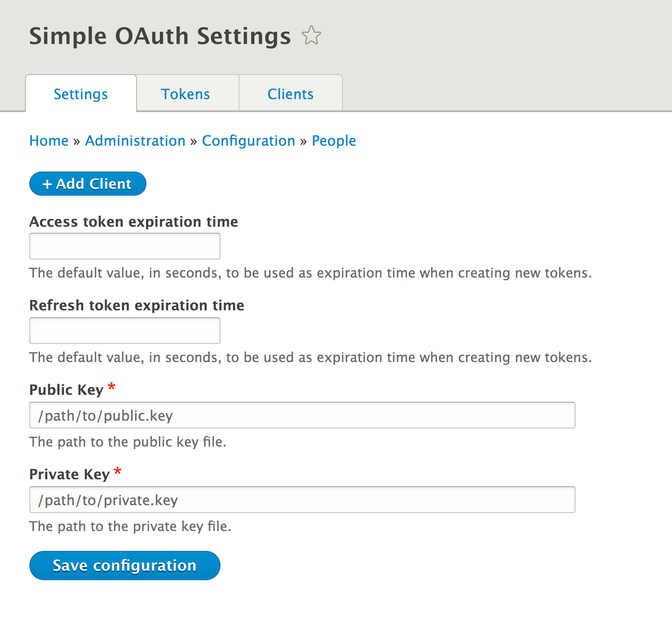
Task: Click the Public Key field label
Action: [x=66, y=390]
